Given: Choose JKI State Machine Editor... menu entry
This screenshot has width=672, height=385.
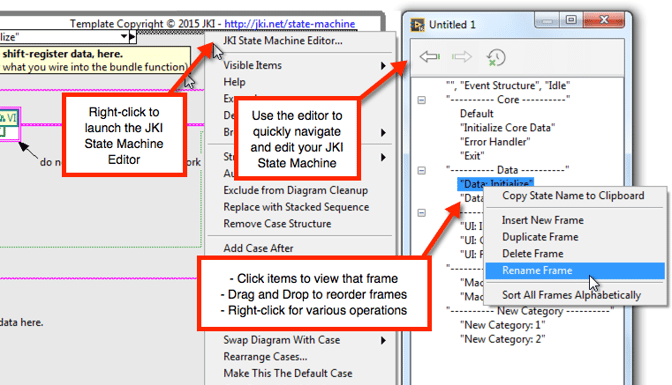Looking at the screenshot, I should pyautogui.click(x=283, y=41).
